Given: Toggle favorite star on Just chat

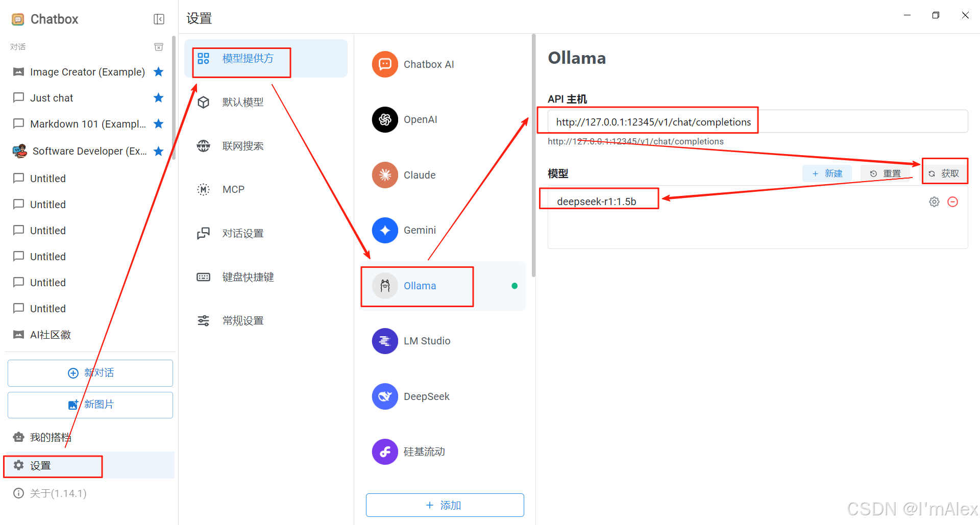Looking at the screenshot, I should (x=158, y=97).
